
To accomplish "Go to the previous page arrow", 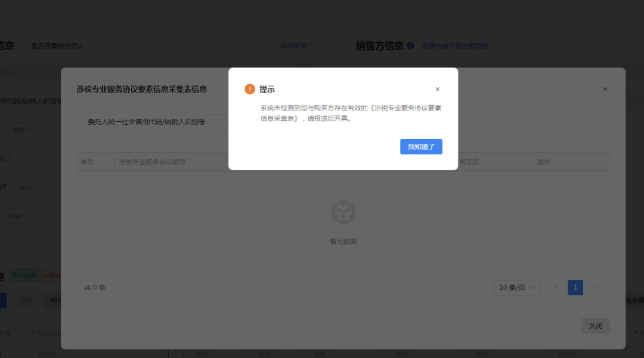I will pos(556,288).
